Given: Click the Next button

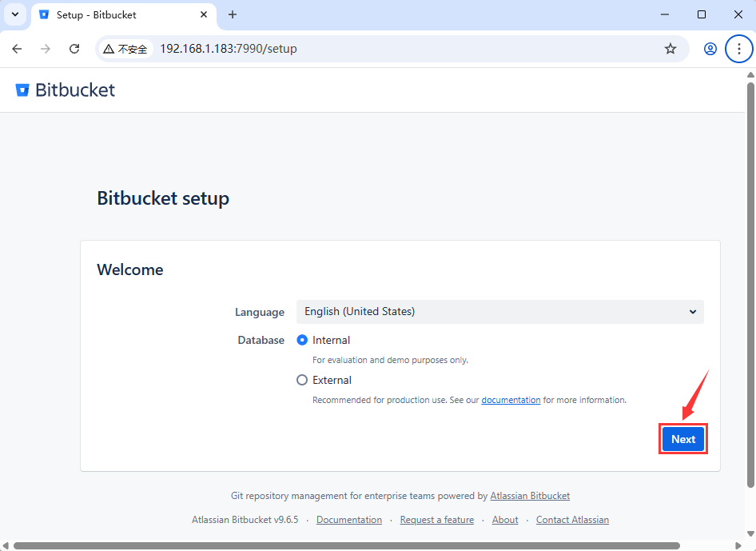Looking at the screenshot, I should [x=683, y=439].
